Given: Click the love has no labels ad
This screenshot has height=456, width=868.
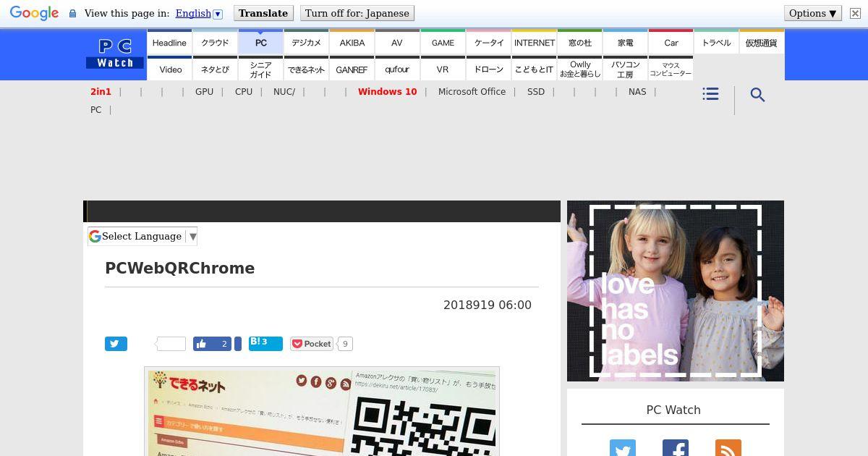Looking at the screenshot, I should pos(676,291).
